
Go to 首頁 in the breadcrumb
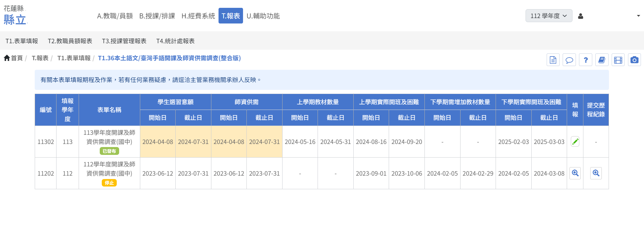14,58
